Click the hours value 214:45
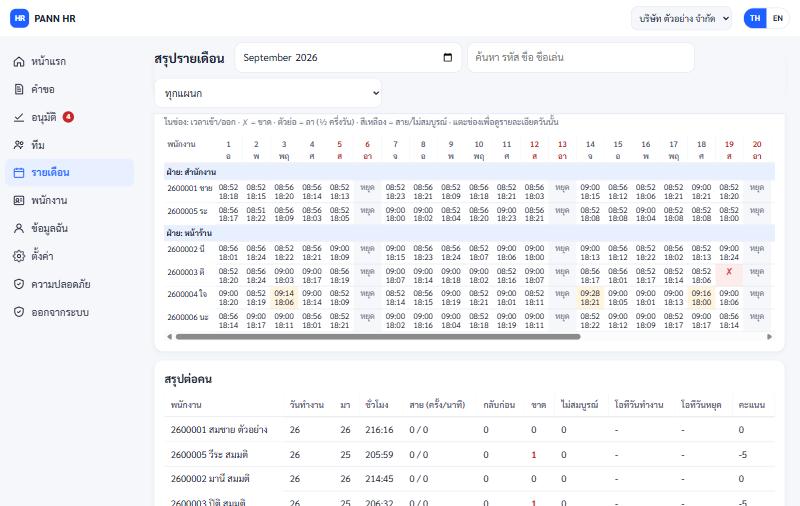Screen dimensions: 800x506 click(379, 479)
